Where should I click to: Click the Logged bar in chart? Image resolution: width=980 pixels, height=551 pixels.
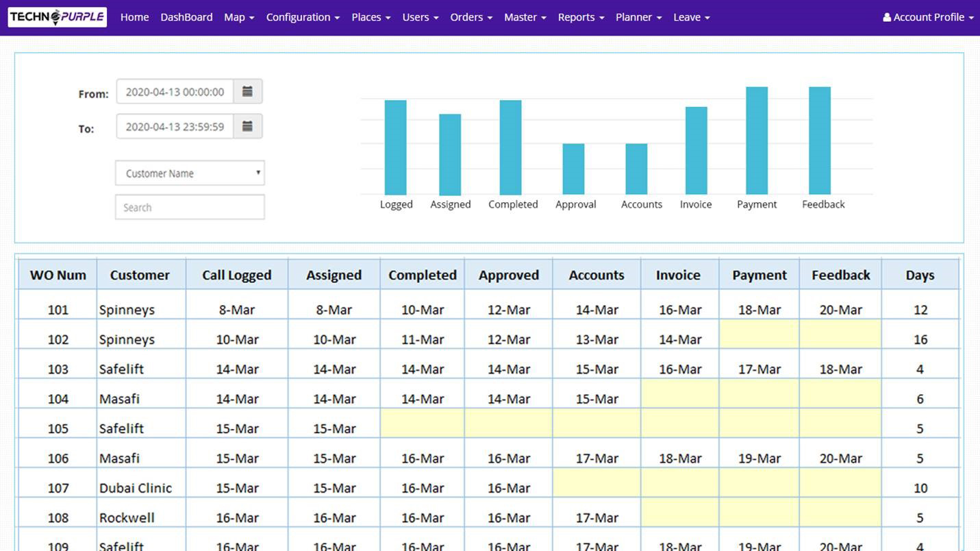click(x=395, y=147)
